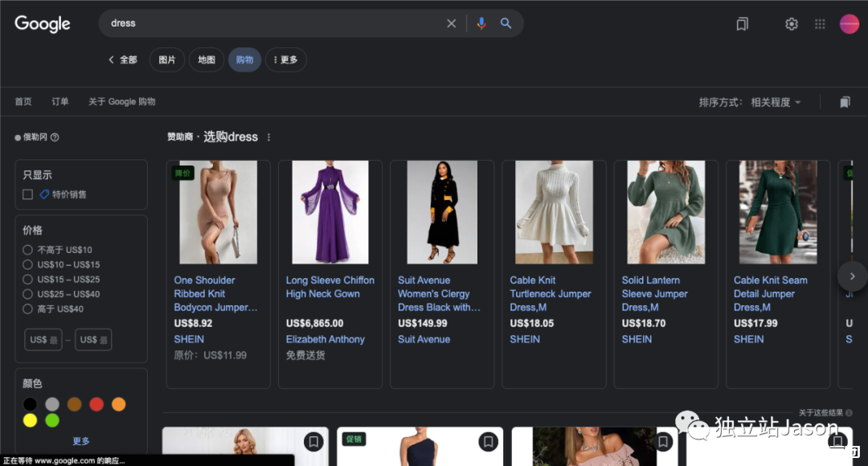868x466 pixels.
Task: Save the navy dress with its bookmark icon
Action: point(488,441)
